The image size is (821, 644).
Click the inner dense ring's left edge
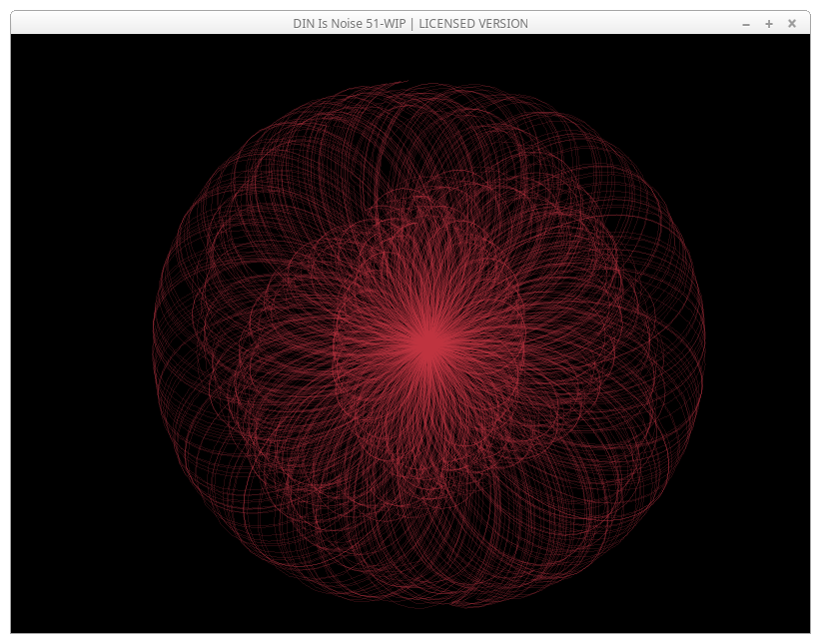pos(334,341)
